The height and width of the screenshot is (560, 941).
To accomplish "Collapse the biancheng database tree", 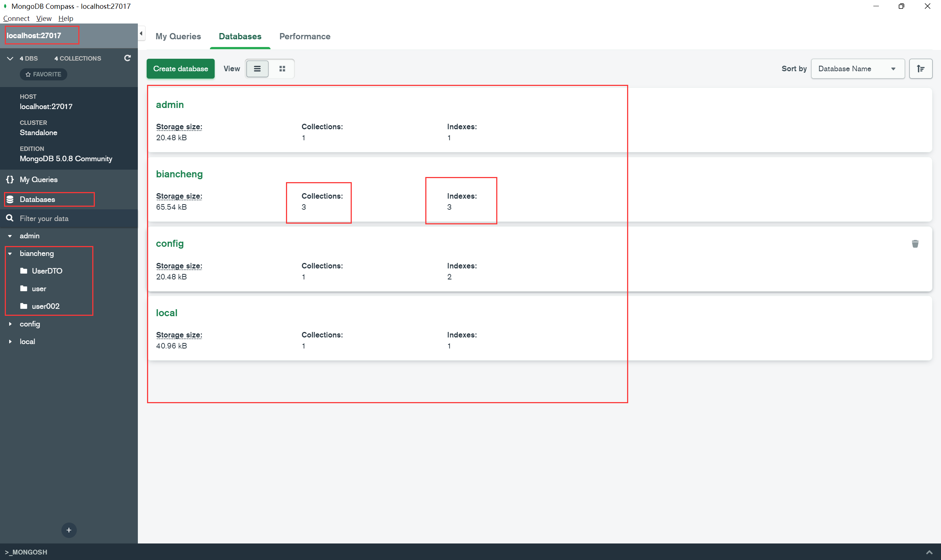I will pos(10,254).
